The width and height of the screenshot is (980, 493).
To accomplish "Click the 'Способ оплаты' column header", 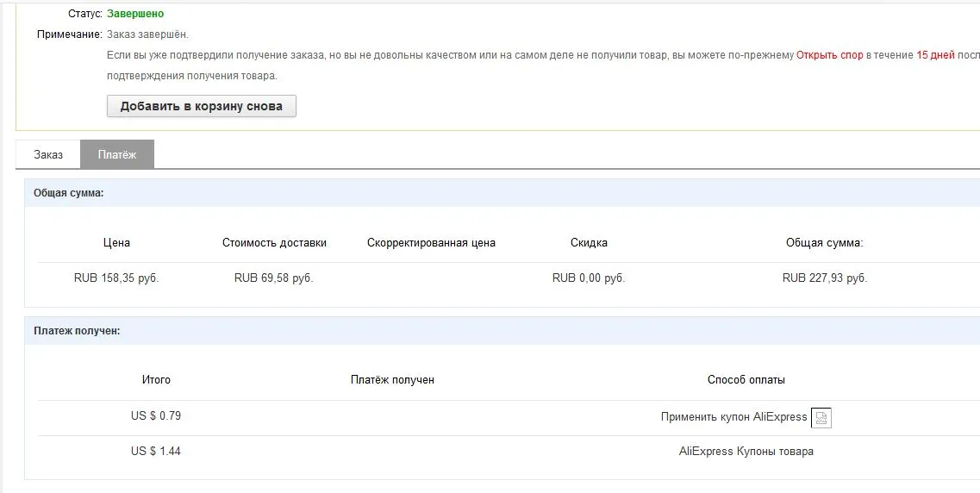I will [x=746, y=380].
